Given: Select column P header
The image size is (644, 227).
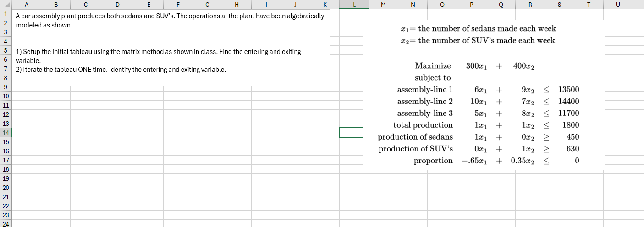Looking at the screenshot, I should [x=471, y=4].
